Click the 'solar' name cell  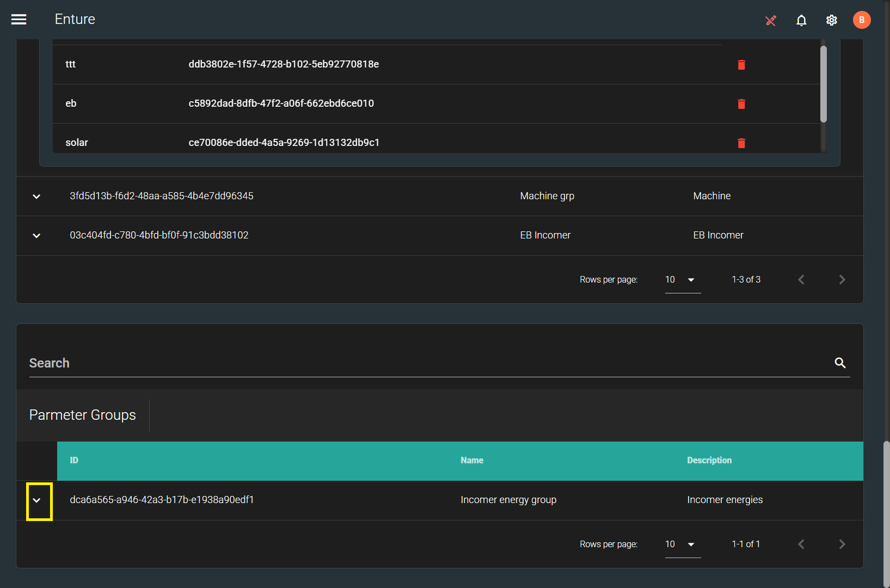point(77,143)
